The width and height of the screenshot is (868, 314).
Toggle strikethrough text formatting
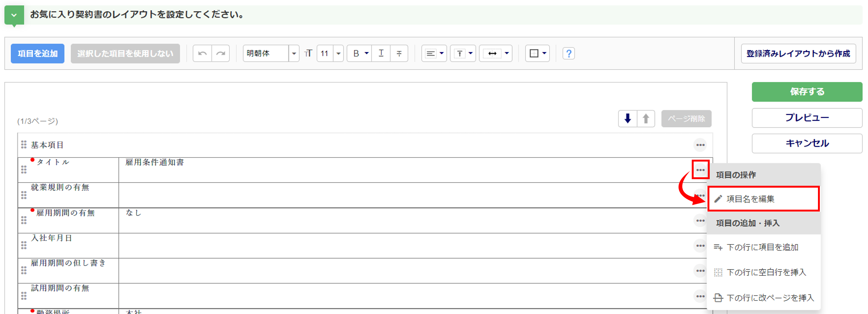click(399, 53)
